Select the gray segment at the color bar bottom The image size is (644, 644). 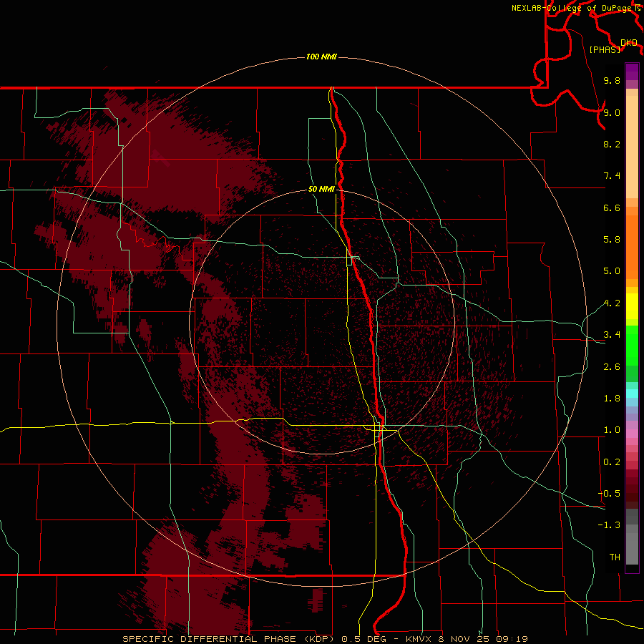click(632, 548)
